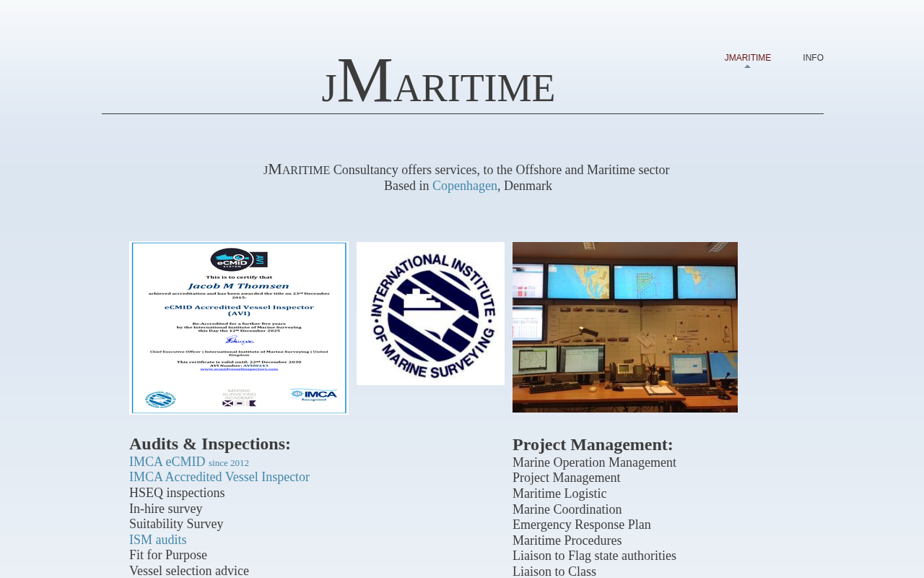Click the text HSEQ inspections
The width and height of the screenshot is (924, 578).
[x=177, y=493]
